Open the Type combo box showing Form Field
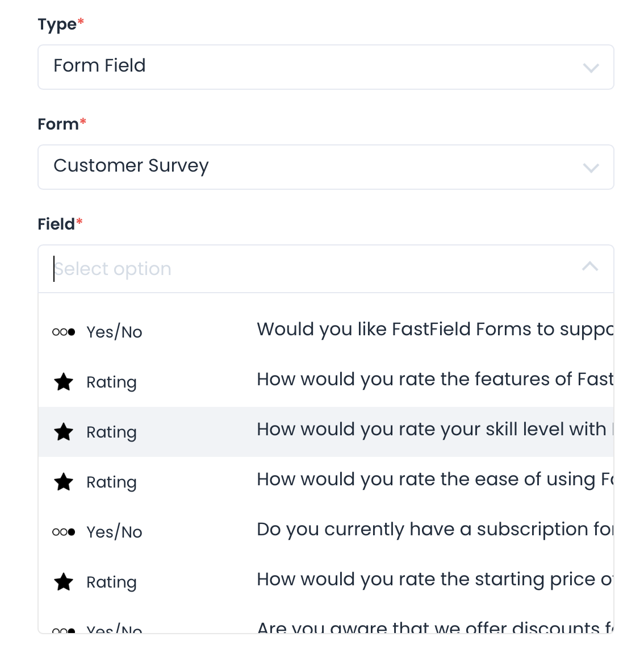The height and width of the screenshot is (666, 644). (x=307, y=67)
